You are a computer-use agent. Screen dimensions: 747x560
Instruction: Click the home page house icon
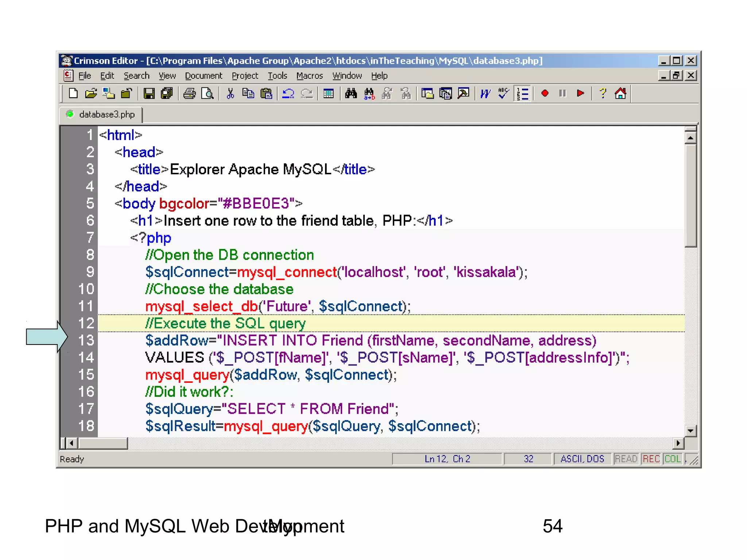coord(620,94)
